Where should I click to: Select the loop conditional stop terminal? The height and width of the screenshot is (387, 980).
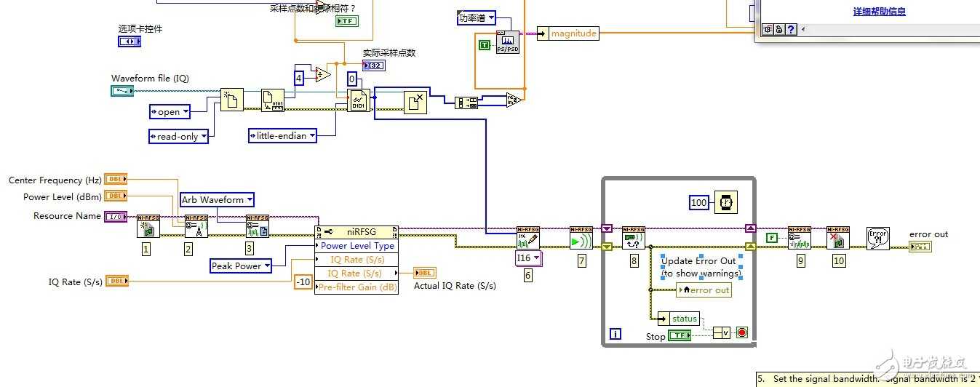pos(742,332)
